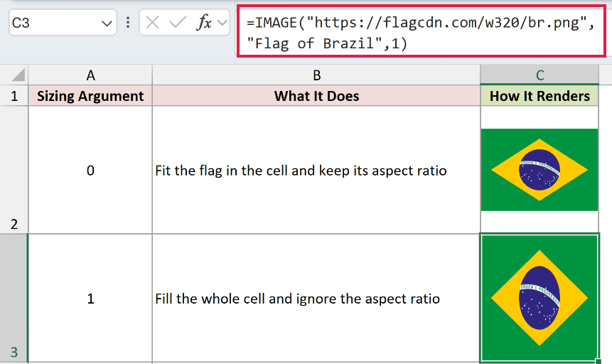612x364 pixels.
Task: Select row 2 header
Action: 14,170
